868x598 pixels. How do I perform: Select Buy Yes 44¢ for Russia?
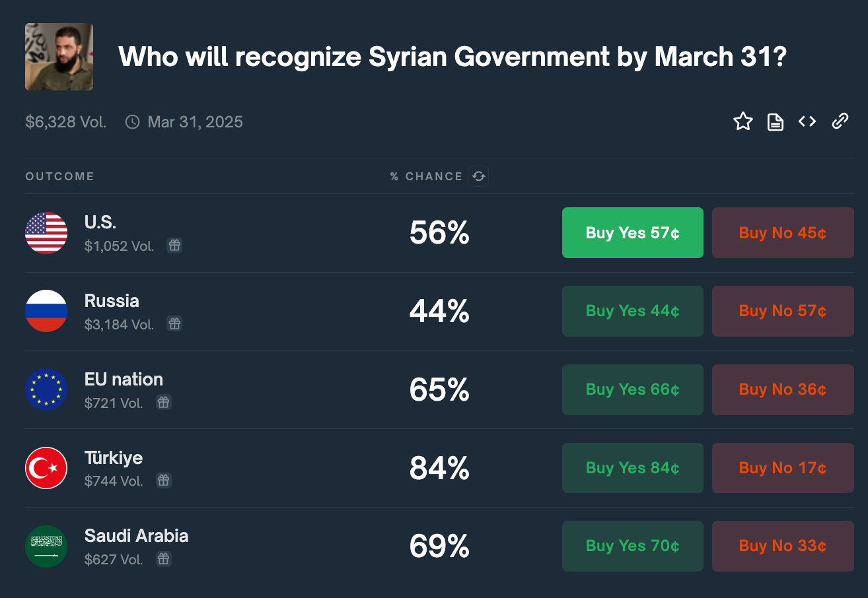click(x=632, y=311)
